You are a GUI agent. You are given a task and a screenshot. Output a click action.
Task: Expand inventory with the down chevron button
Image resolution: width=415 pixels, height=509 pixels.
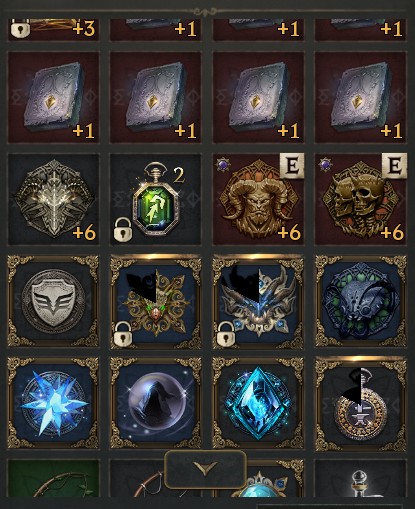[205, 469]
